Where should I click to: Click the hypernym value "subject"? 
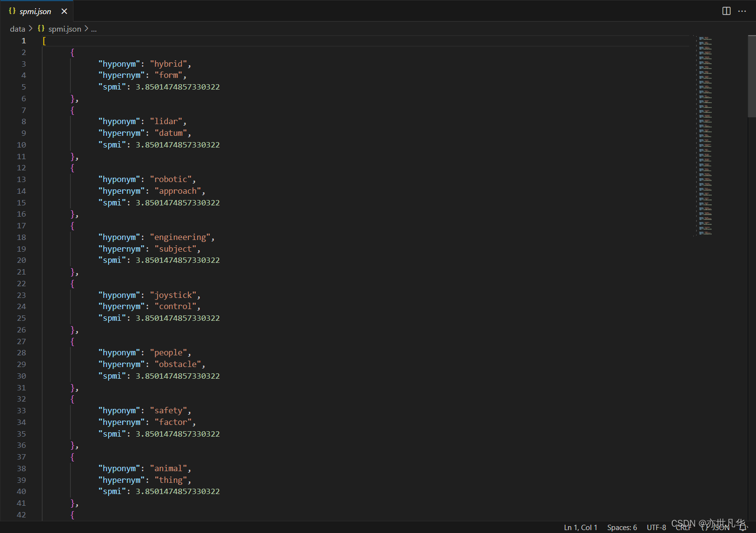pos(176,249)
